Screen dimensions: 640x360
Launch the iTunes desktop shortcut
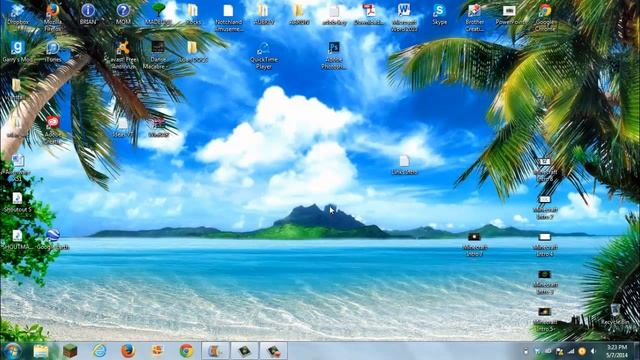(53, 51)
